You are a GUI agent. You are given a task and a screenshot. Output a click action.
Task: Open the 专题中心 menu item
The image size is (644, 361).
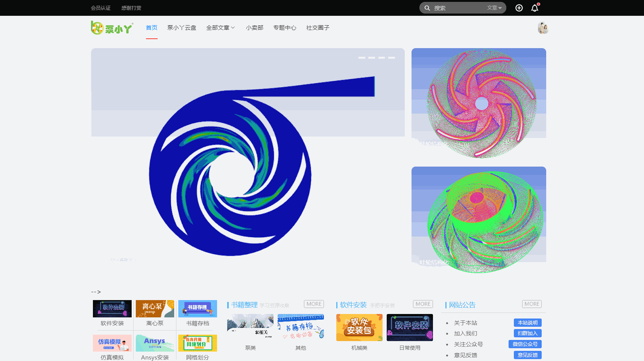coord(285,28)
